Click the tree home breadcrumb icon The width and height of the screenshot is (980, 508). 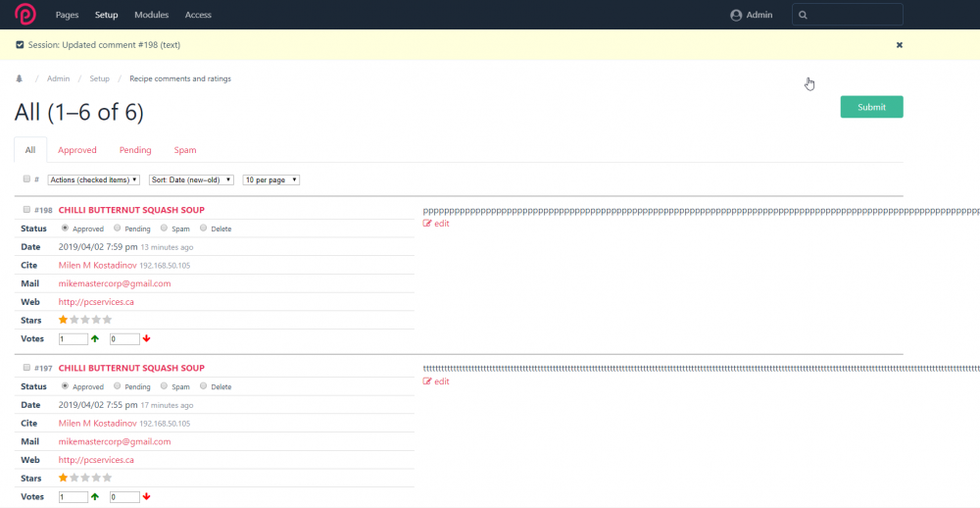[x=20, y=78]
